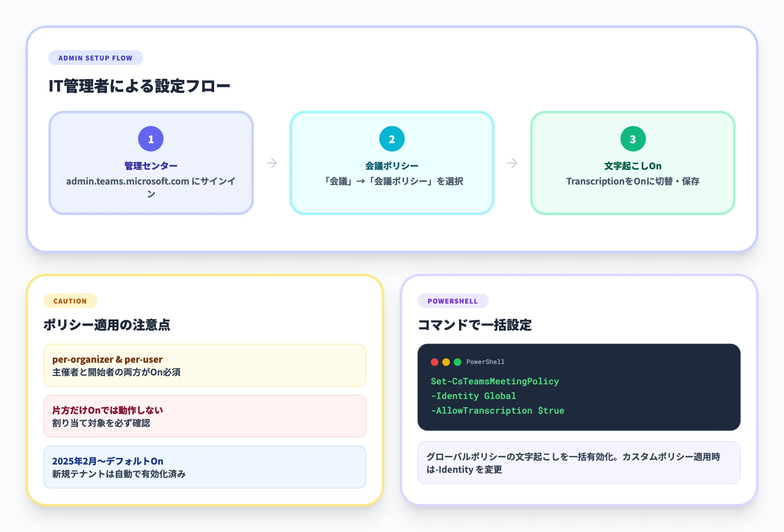Click the arrow between step 2 and step 3
The height and width of the screenshot is (532, 784).
click(x=513, y=163)
